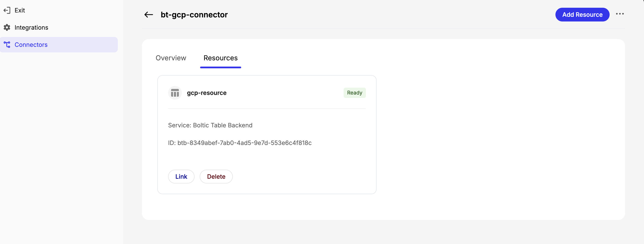644x244 pixels.
Task: Click Link for gcp-resource
Action: point(181,176)
